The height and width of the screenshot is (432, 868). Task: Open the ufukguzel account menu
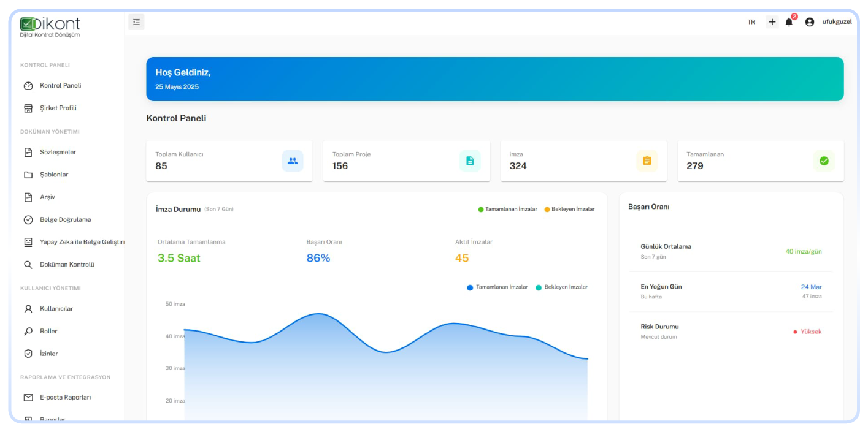(x=837, y=22)
